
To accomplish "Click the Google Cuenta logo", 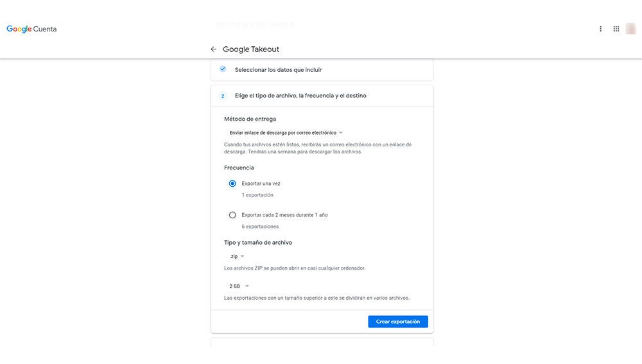I will coord(31,29).
